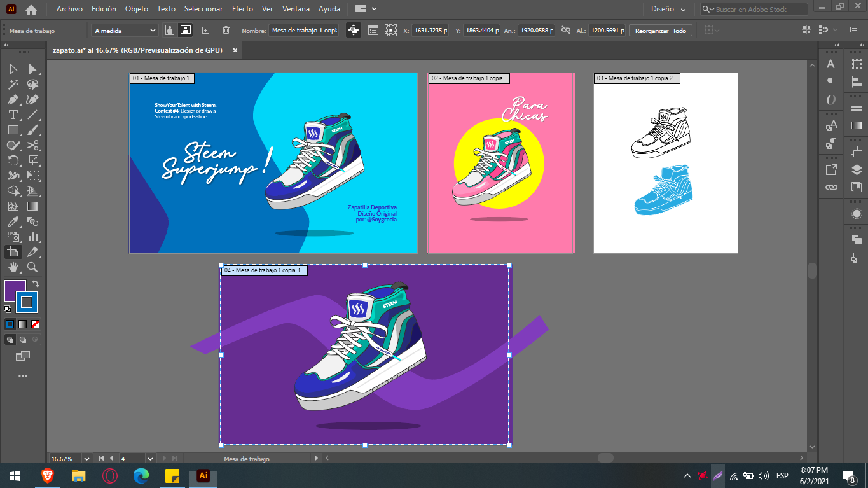Switch to Draw Behind mode
The image size is (868, 488).
(x=23, y=340)
